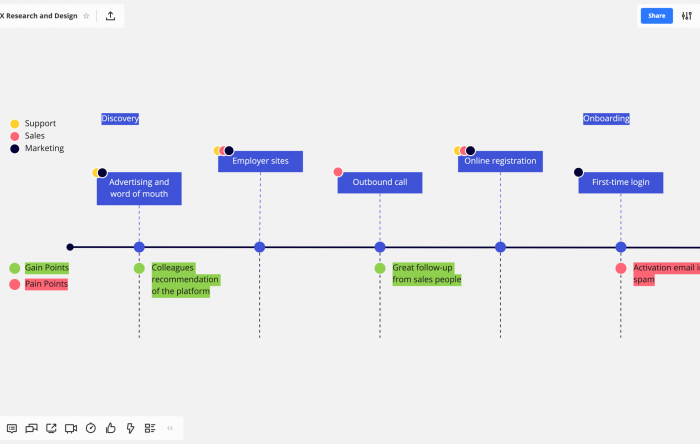Select the Online registration card
Screen dimensions: 700x444
point(500,161)
